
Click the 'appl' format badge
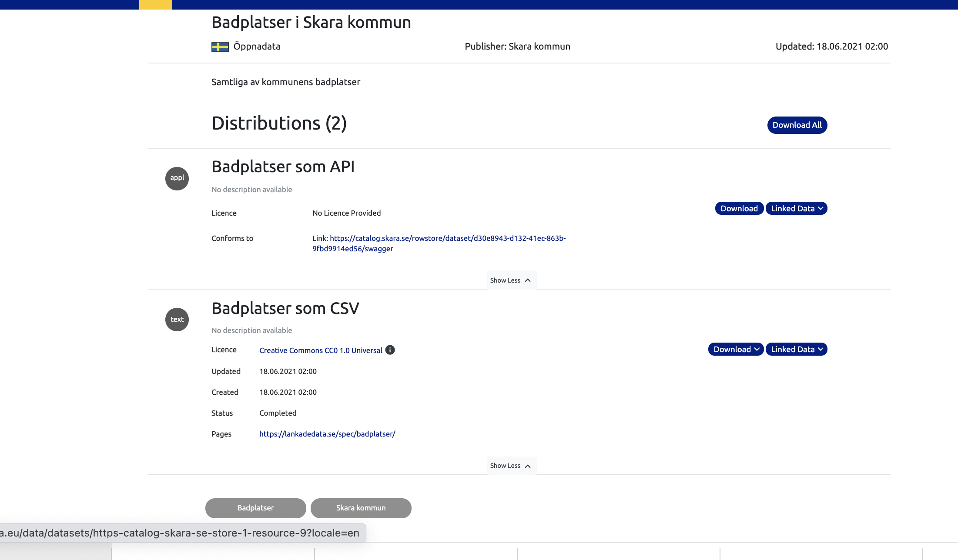(x=177, y=178)
